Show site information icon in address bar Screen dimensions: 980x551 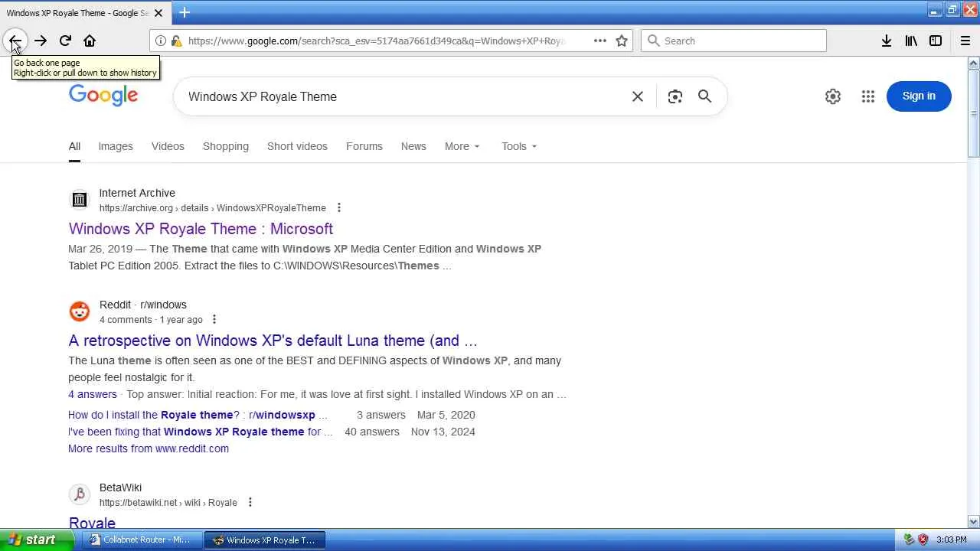coord(160,41)
